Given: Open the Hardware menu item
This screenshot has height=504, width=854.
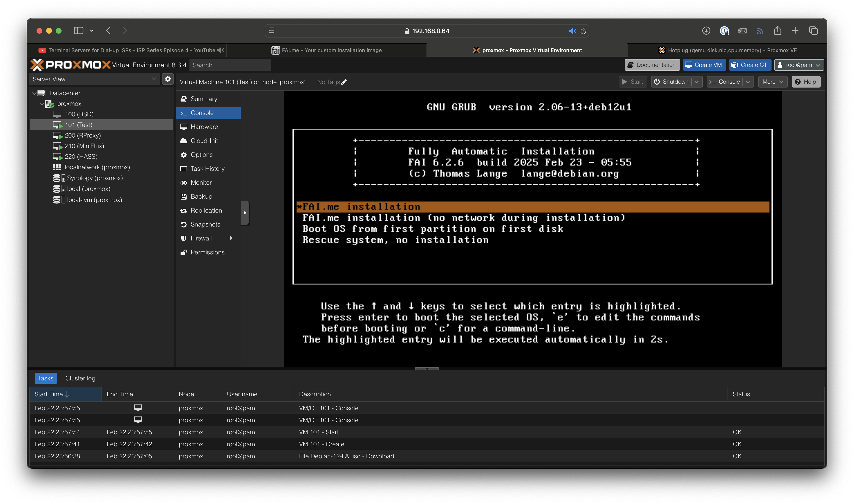Looking at the screenshot, I should click(x=204, y=127).
